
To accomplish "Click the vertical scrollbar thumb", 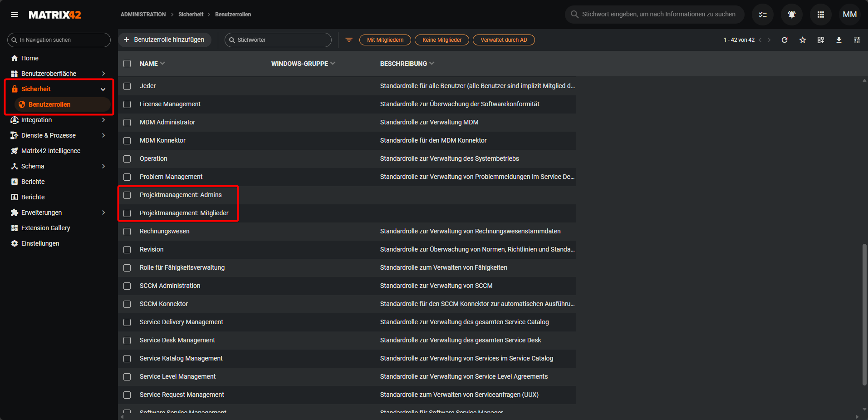I will [x=864, y=314].
